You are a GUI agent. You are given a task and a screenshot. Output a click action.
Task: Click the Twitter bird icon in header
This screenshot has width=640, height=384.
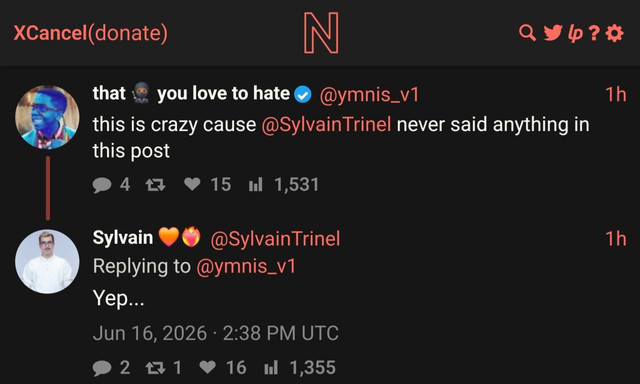pos(553,33)
